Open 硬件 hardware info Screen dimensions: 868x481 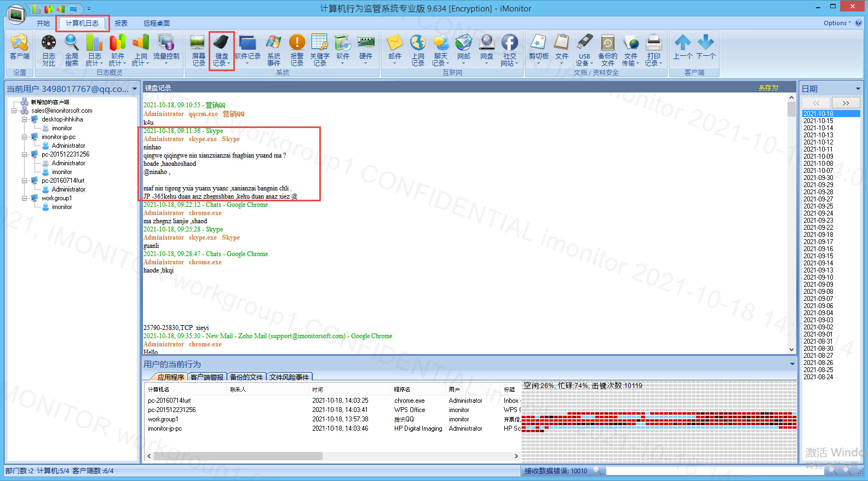pyautogui.click(x=366, y=49)
